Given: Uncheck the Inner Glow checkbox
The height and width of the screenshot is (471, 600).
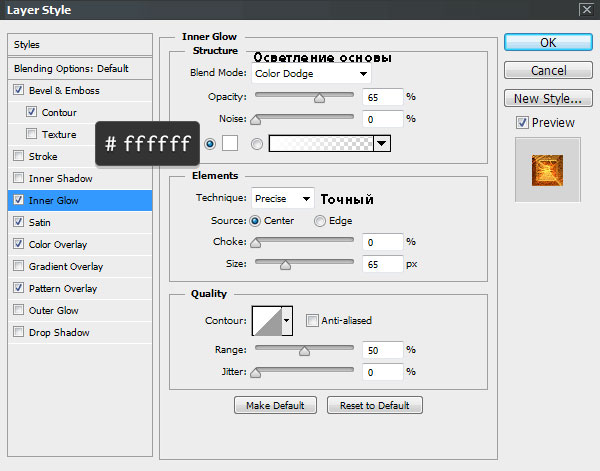Looking at the screenshot, I should [x=18, y=200].
